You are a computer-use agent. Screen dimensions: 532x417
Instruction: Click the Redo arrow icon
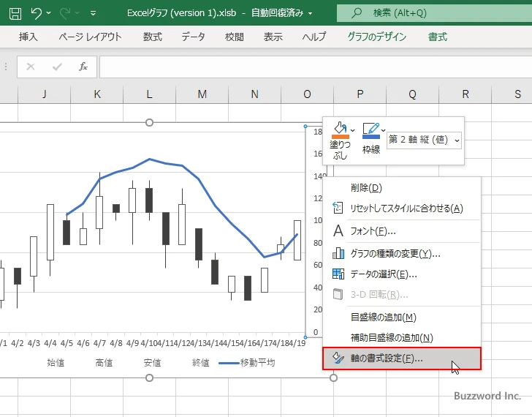click(65, 13)
